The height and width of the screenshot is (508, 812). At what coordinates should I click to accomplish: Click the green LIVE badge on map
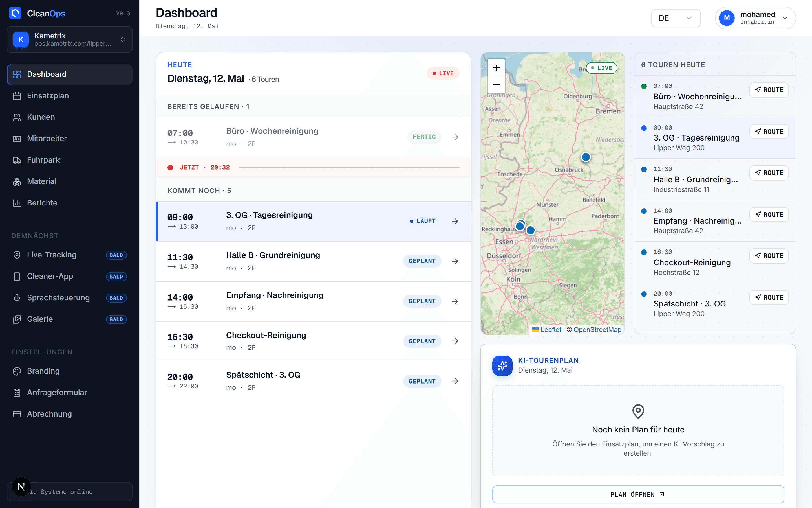(x=602, y=68)
